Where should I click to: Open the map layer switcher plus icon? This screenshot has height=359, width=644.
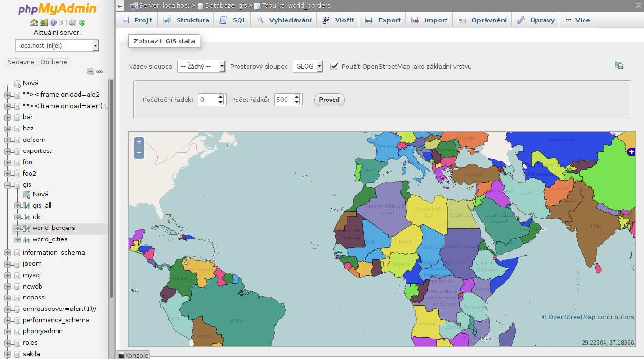[631, 152]
